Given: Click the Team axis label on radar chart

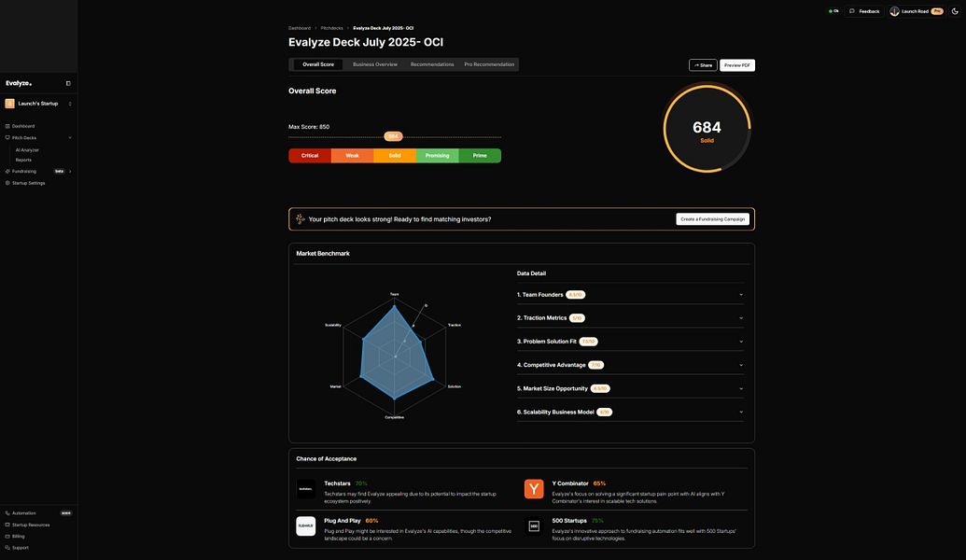Looking at the screenshot, I should click(x=394, y=294).
